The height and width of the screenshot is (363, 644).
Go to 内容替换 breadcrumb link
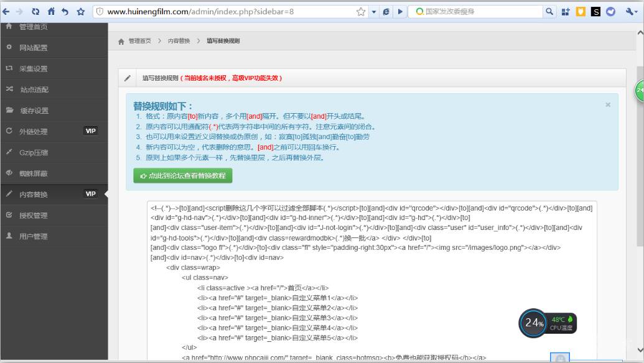179,41
